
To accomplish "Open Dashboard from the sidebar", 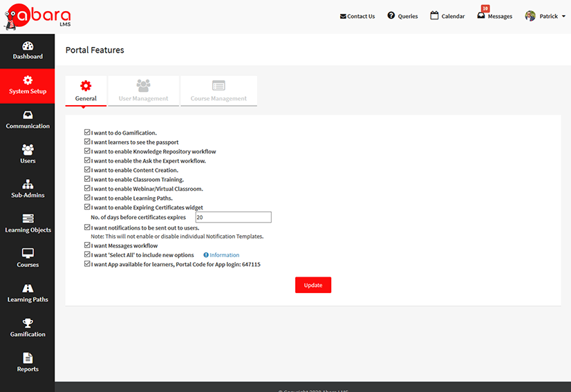I will tap(28, 51).
